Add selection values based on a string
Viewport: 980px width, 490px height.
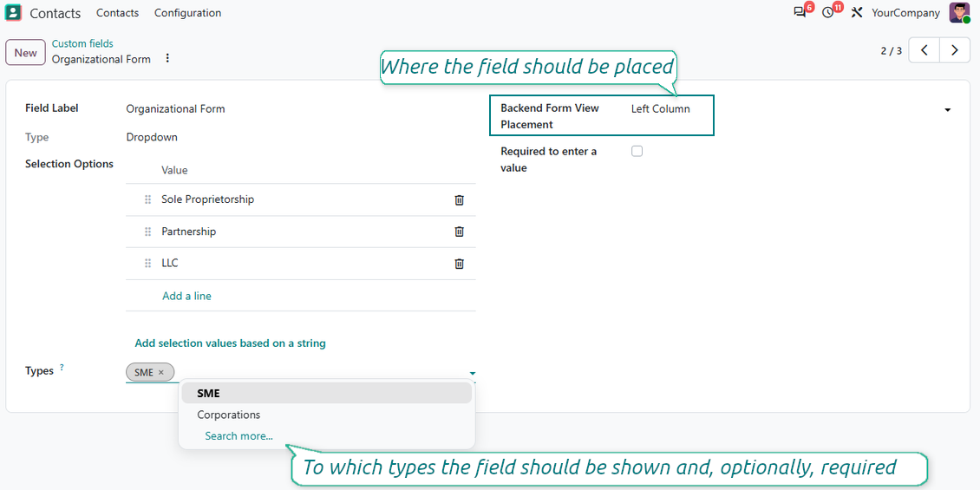(x=230, y=343)
